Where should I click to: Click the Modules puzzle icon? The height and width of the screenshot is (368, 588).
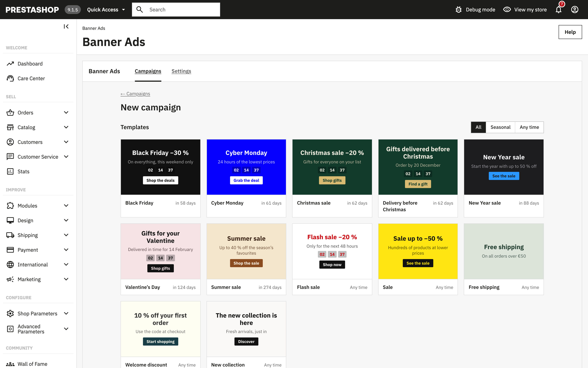point(10,206)
